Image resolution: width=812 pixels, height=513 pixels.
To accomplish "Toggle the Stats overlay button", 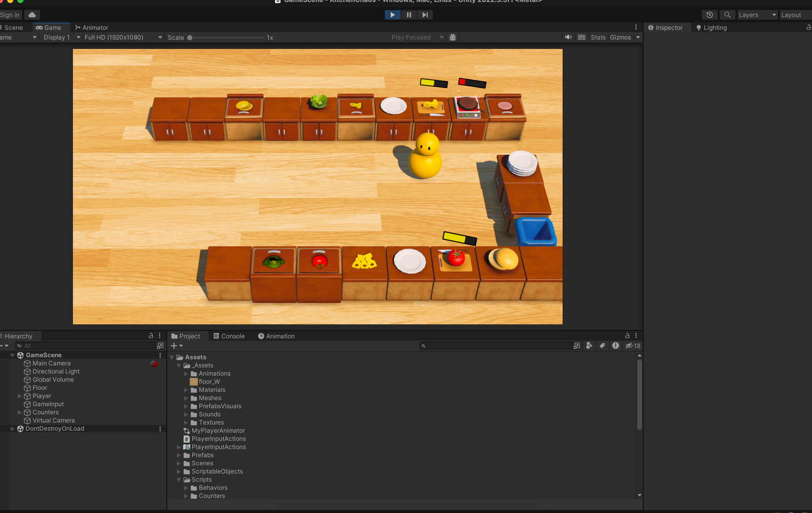I will coord(598,37).
